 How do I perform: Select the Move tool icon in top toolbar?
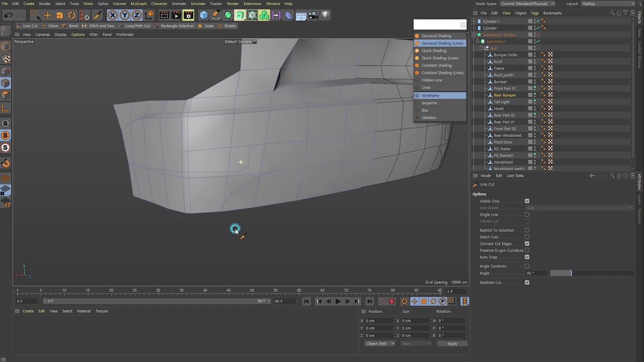pyautogui.click(x=47, y=15)
